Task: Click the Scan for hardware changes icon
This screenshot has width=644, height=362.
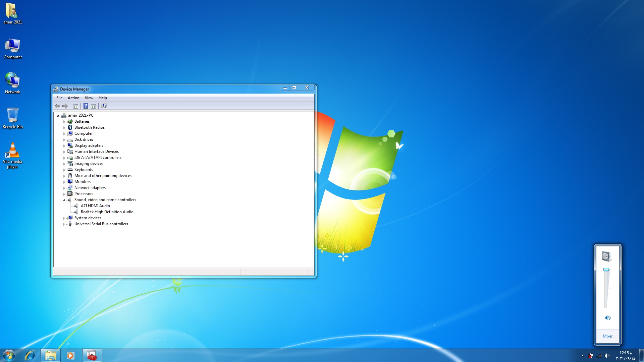Action: (x=104, y=106)
